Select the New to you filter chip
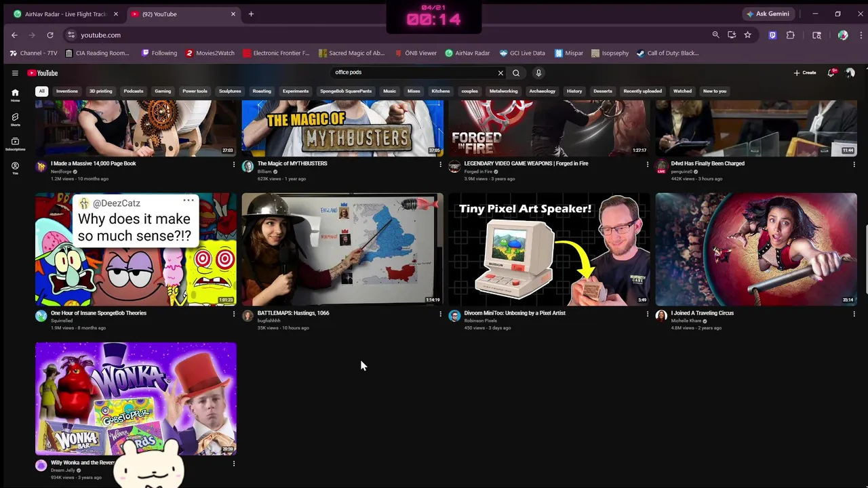Image resolution: width=868 pixels, height=488 pixels. [x=715, y=91]
